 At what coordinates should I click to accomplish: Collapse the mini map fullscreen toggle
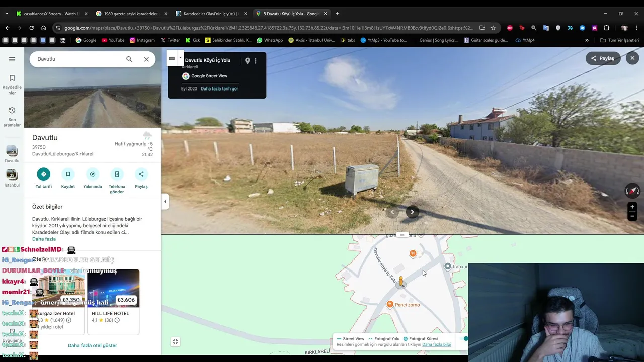175,342
